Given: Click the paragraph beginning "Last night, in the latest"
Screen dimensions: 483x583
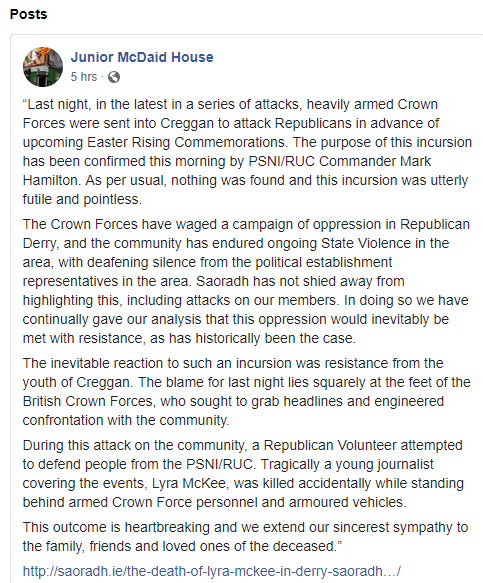Looking at the screenshot, I should coord(247,152).
